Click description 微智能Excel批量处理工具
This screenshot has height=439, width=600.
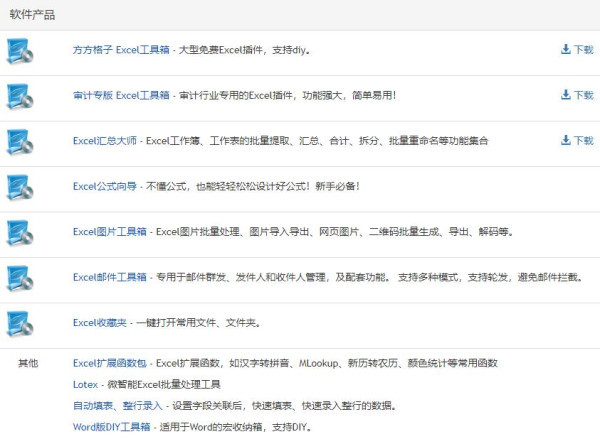[164, 385]
